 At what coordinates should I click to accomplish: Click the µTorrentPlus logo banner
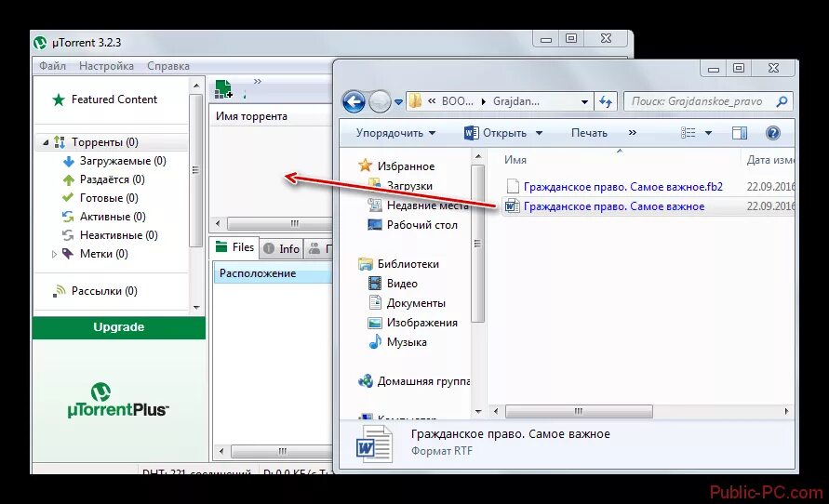[118, 400]
